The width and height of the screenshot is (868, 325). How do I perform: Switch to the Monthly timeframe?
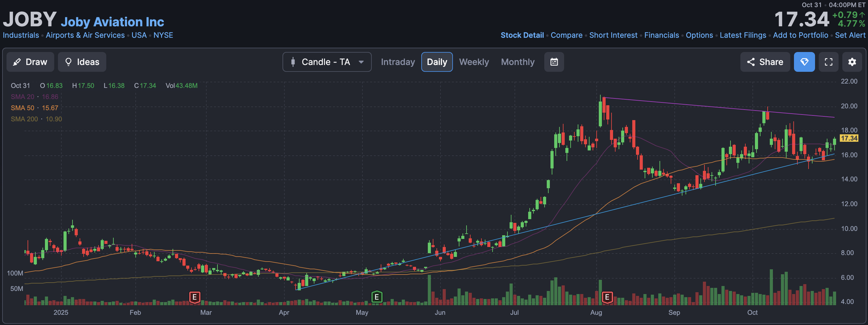pyautogui.click(x=518, y=62)
